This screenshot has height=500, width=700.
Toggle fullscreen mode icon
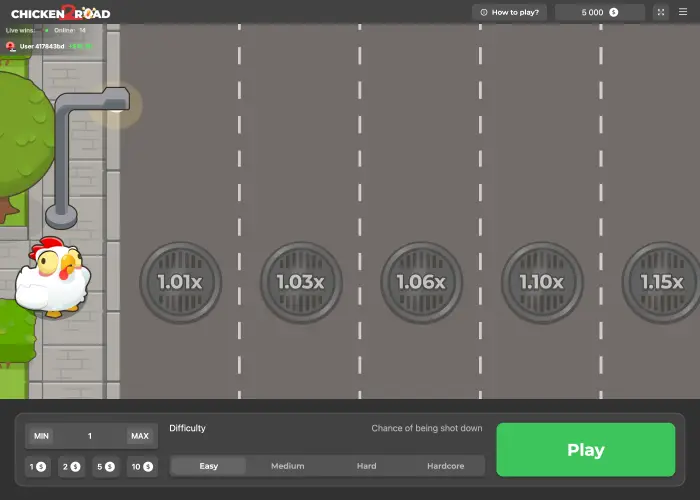(661, 12)
